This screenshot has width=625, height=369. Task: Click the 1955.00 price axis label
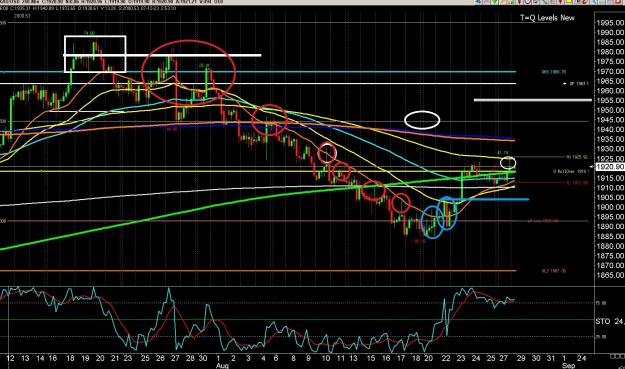(x=610, y=100)
